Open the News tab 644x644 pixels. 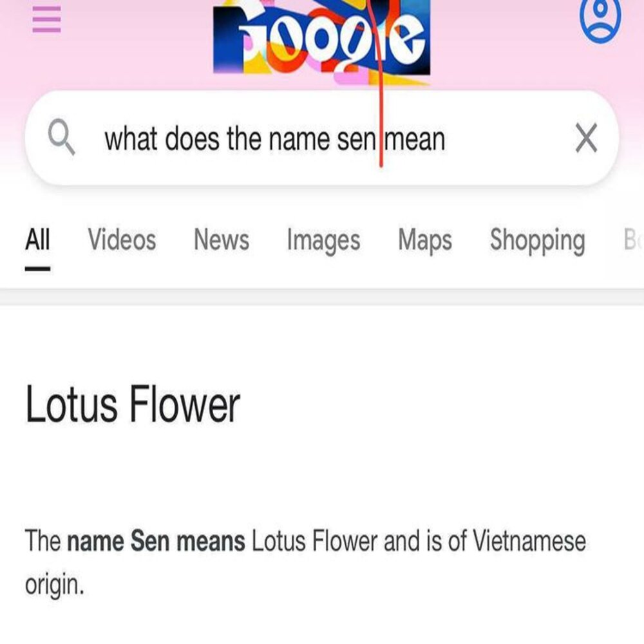221,240
